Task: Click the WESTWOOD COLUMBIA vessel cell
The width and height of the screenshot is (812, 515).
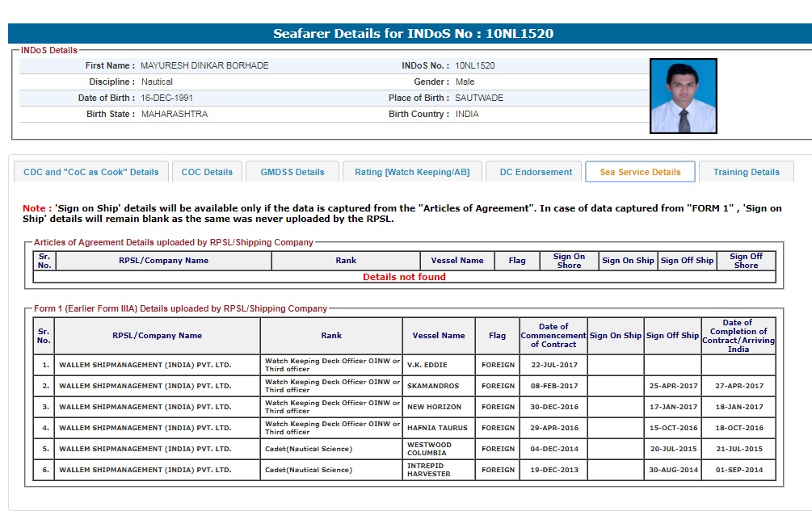Action: [429, 449]
